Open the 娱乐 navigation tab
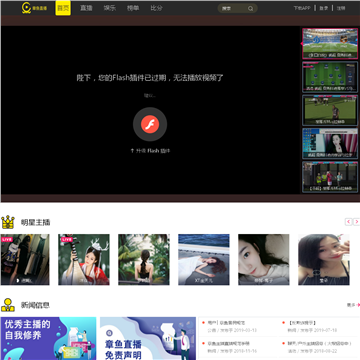This screenshot has height=360, width=360. coord(110,8)
